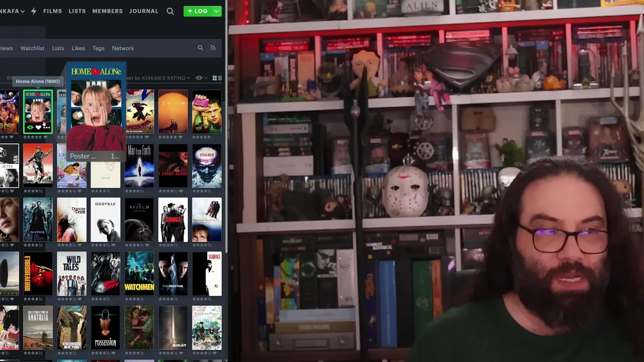Open The Prestige poster
644x362 pixels.
click(x=173, y=274)
